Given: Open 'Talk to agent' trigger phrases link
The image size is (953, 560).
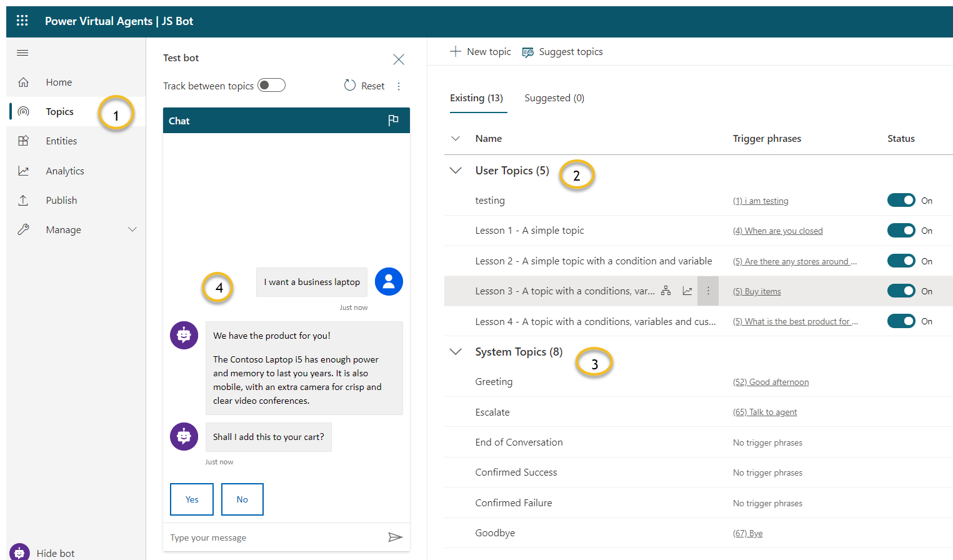Looking at the screenshot, I should tap(765, 412).
